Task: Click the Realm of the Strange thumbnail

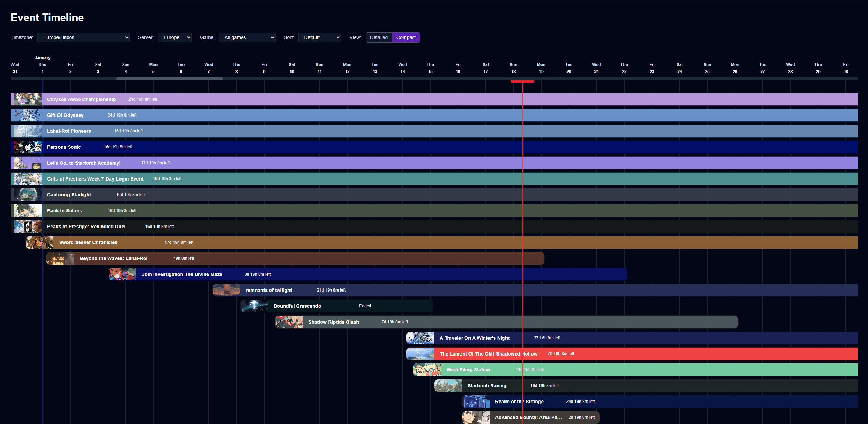Action: point(476,402)
